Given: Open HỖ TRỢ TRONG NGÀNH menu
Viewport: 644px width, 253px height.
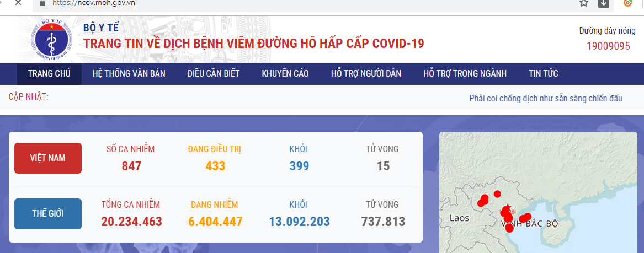Looking at the screenshot, I should [x=465, y=74].
